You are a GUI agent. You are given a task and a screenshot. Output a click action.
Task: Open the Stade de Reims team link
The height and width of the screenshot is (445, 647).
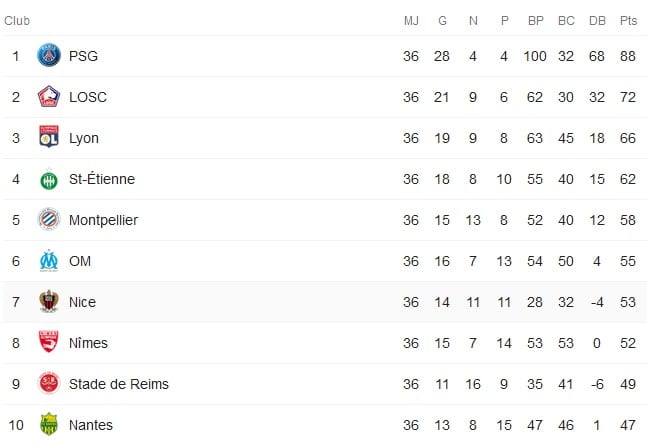click(x=119, y=384)
